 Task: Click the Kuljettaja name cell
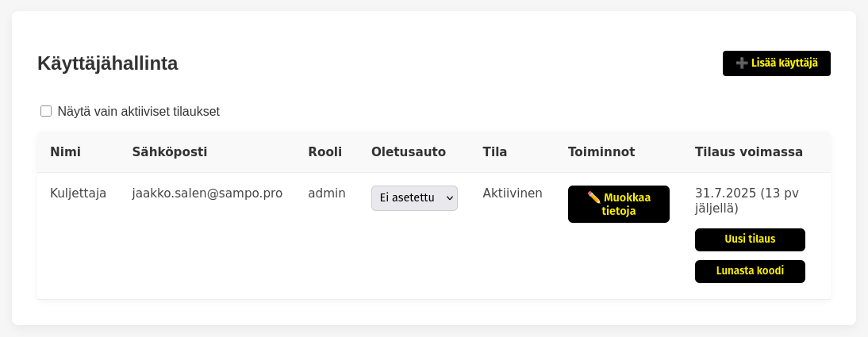tap(78, 193)
